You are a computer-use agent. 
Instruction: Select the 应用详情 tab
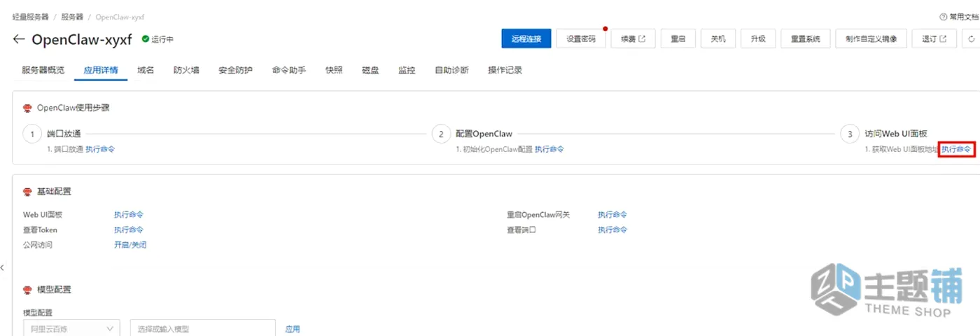click(101, 70)
